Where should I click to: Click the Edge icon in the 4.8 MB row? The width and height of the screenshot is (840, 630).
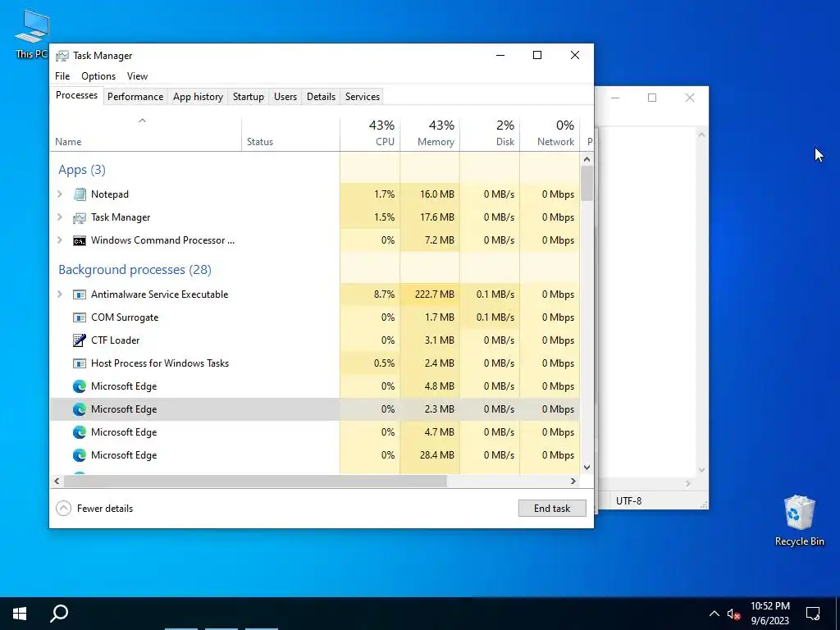80,386
